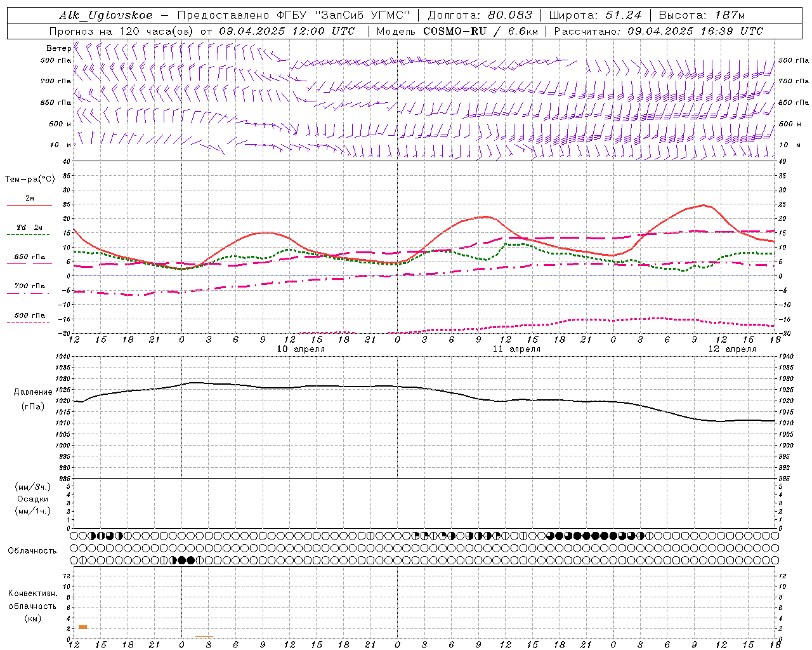
Task: Click computed time '09.04.2025 16:39 UTC'
Action: pyautogui.click(x=696, y=31)
